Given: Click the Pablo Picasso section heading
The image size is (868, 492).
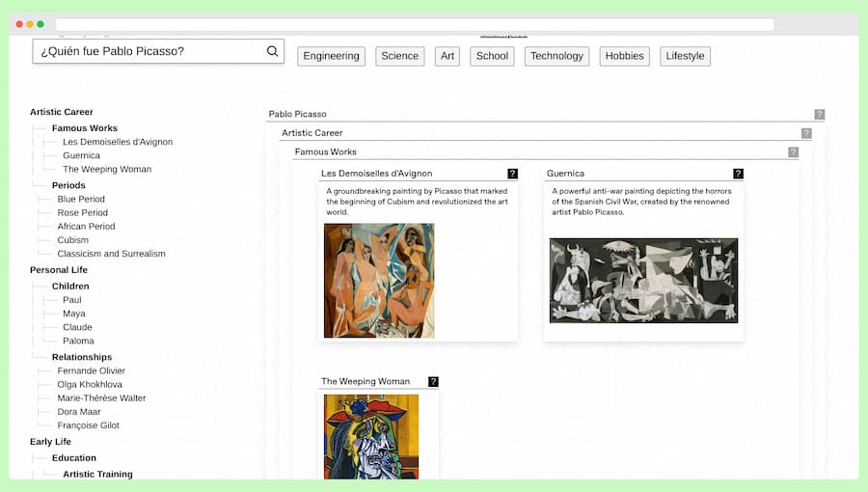Looking at the screenshot, I should pyautogui.click(x=297, y=114).
